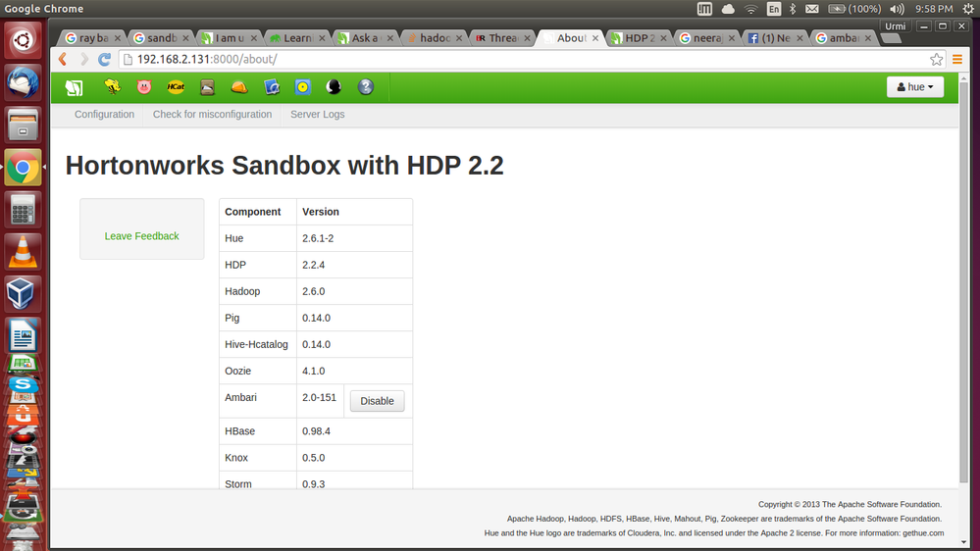980x551 pixels.
Task: Open the Chrome menu icon
Action: pyautogui.click(x=957, y=60)
